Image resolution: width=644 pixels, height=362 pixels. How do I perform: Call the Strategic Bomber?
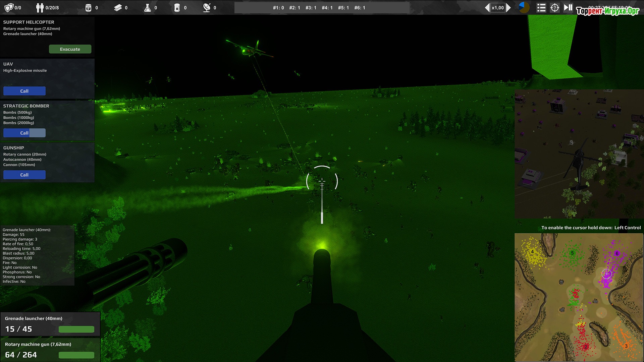(x=24, y=133)
